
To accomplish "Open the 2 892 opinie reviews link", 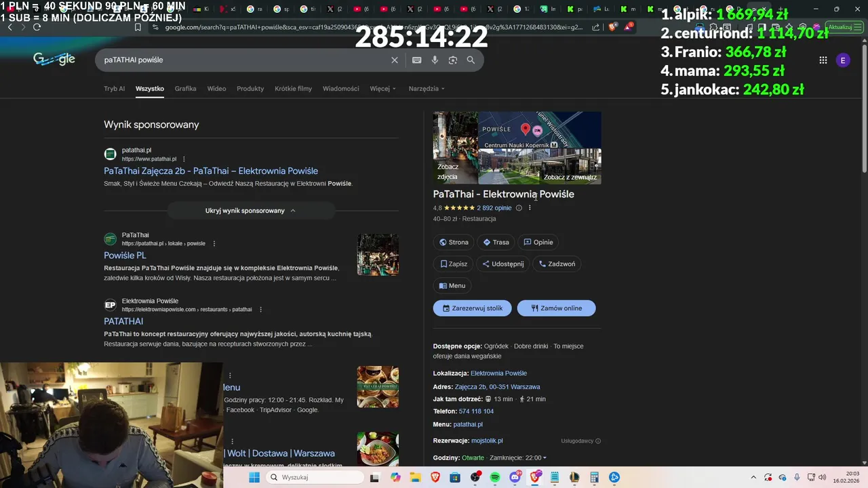I will pyautogui.click(x=494, y=208).
